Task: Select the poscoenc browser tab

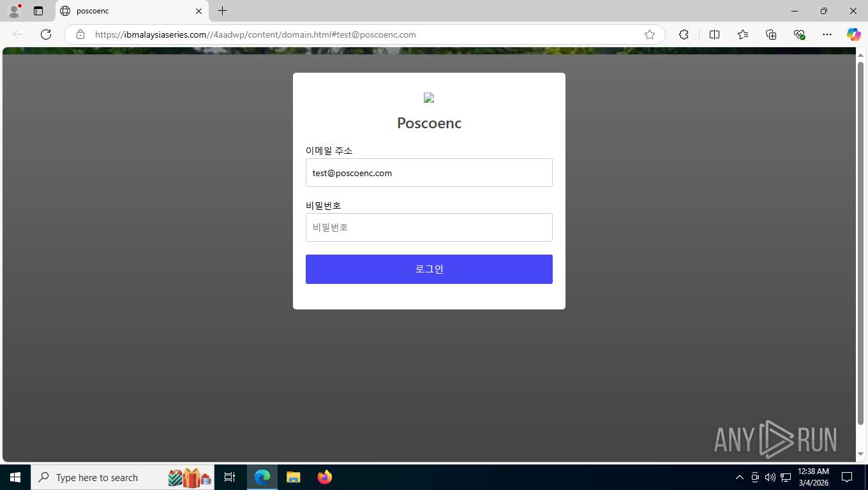Action: (x=132, y=11)
